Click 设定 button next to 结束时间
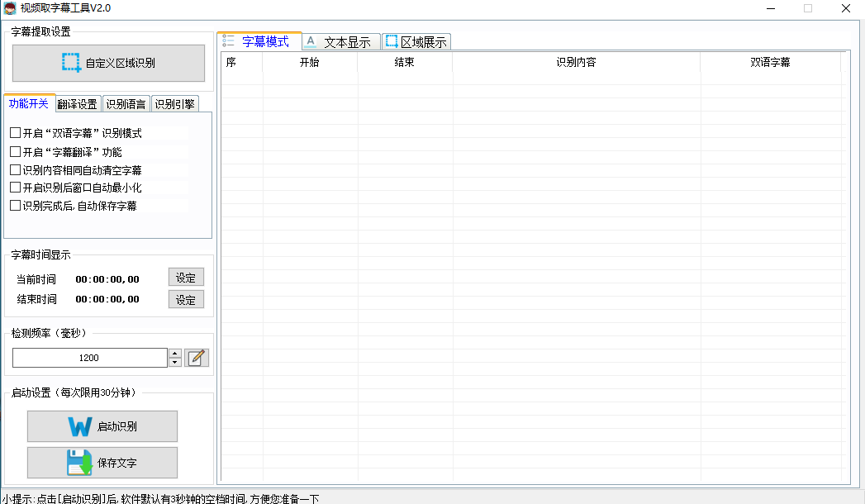Screen dimensions: 865x504 186,300
